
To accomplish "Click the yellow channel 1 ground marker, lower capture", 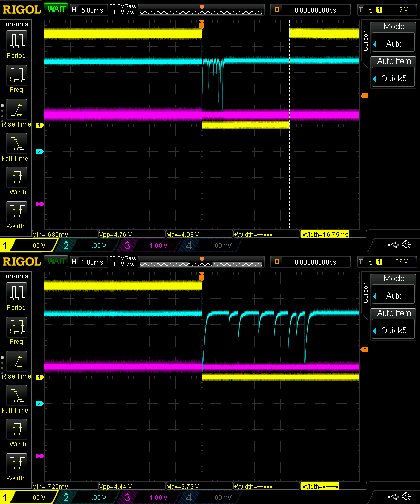I will (x=39, y=377).
